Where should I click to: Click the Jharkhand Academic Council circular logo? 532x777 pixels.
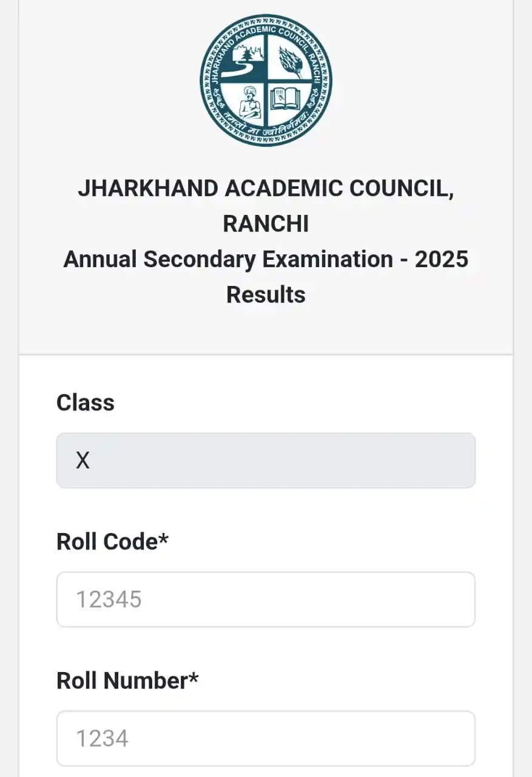point(266,80)
